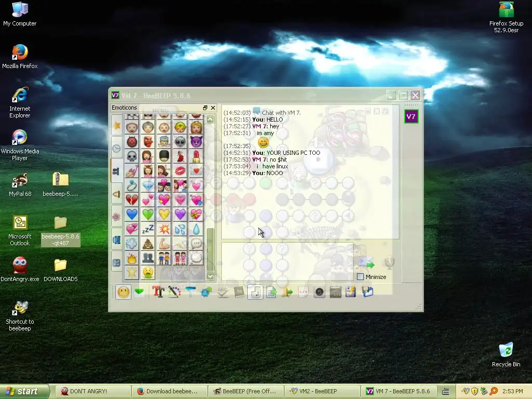
Task: Insert the purple heart emoticon
Action: (180, 215)
